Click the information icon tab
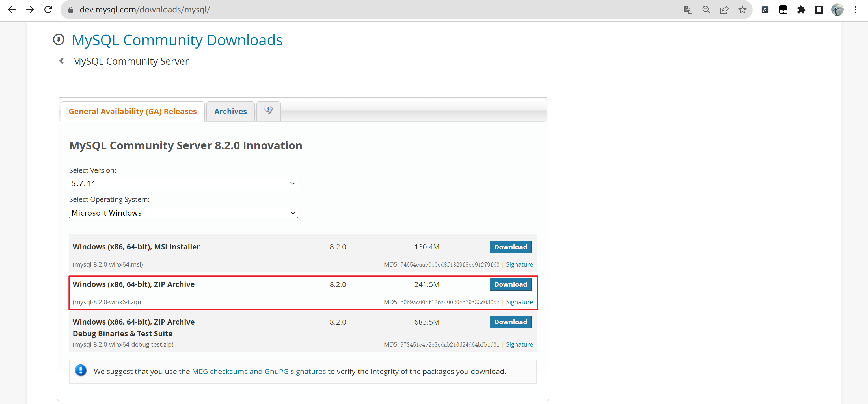The image size is (868, 404). click(268, 110)
